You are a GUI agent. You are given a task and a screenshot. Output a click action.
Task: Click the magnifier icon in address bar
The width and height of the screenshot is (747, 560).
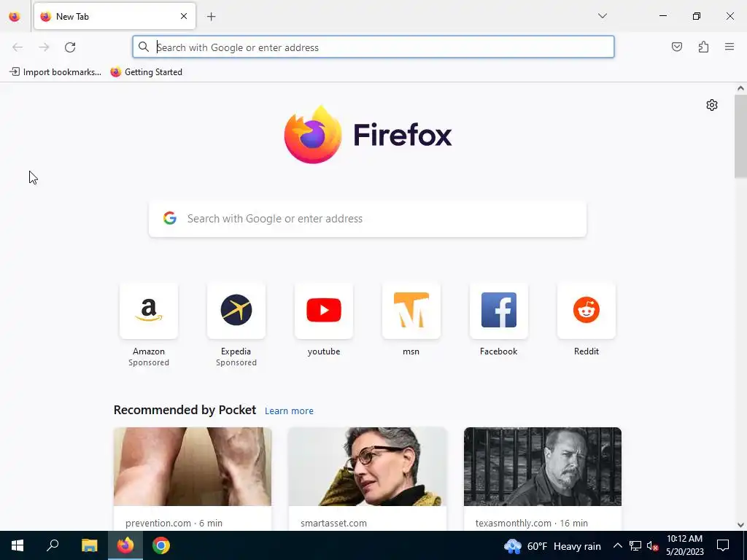[x=144, y=47]
